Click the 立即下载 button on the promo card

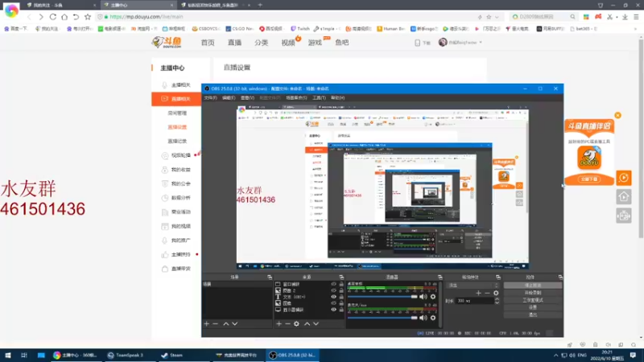tap(589, 179)
